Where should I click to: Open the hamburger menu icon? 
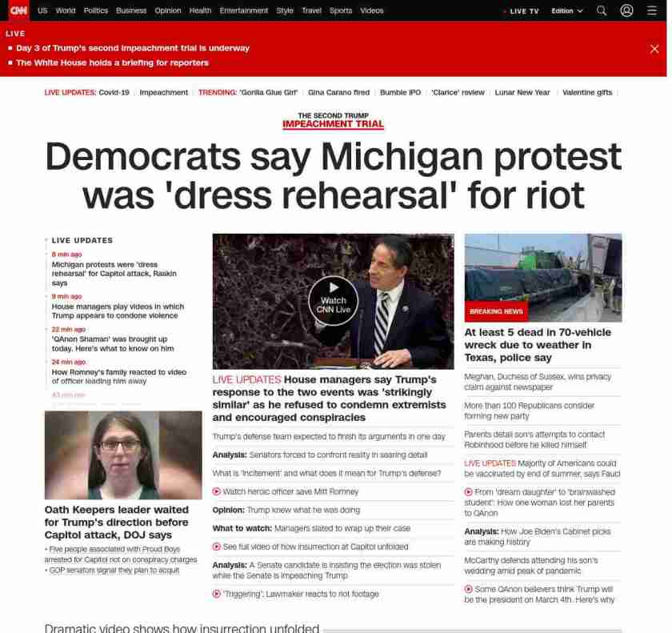[652, 10]
